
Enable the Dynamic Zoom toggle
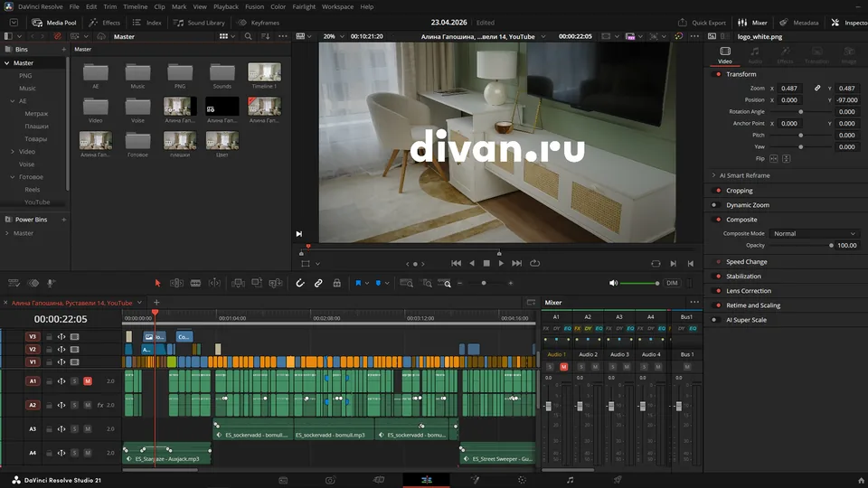click(x=714, y=205)
